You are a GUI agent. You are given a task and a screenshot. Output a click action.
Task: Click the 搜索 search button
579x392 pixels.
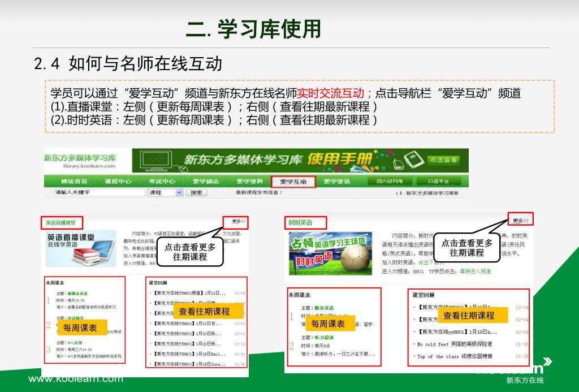tap(196, 192)
